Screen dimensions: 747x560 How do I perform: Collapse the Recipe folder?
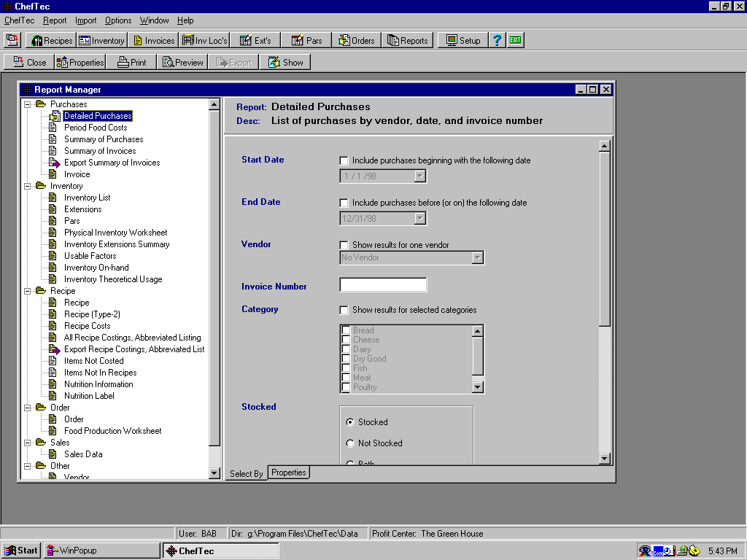tap(28, 291)
